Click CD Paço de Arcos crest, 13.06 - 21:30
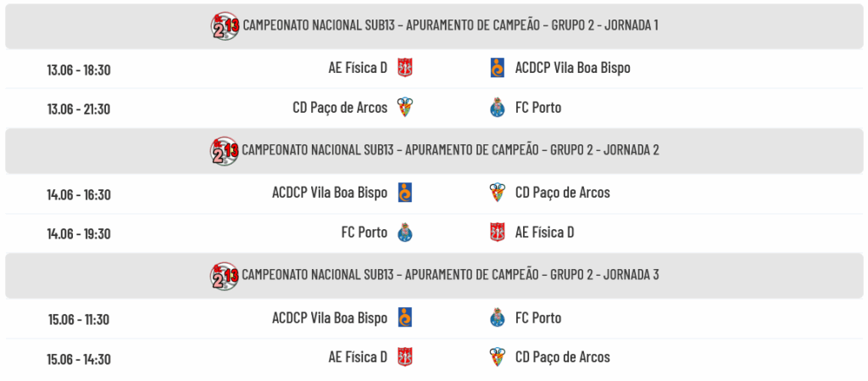 (405, 108)
